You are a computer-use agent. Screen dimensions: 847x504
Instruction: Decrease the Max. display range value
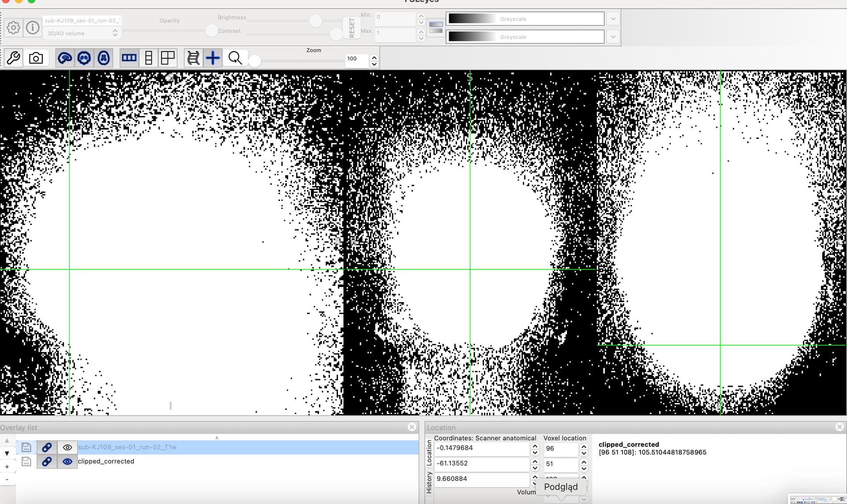click(x=421, y=38)
